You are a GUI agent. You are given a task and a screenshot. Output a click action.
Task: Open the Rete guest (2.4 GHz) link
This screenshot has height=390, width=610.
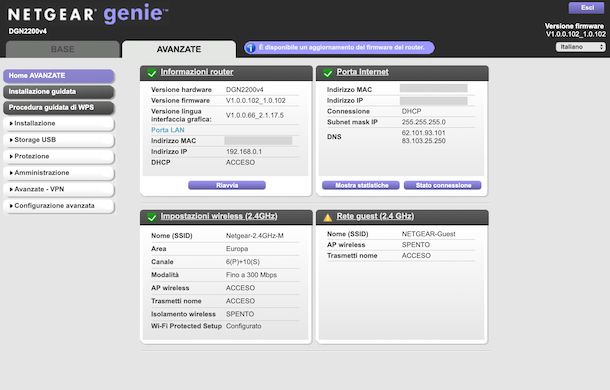pyautogui.click(x=375, y=216)
